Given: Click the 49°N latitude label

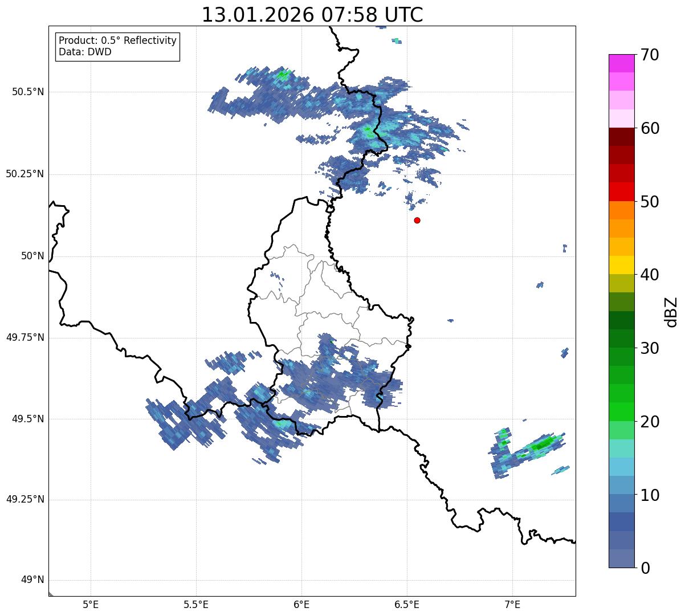Looking at the screenshot, I should point(32,580).
